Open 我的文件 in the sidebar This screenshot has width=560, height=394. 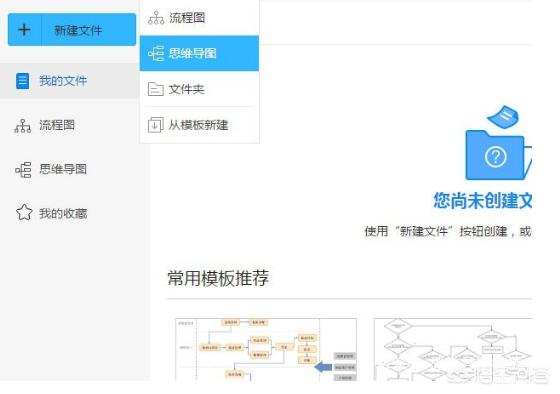70,81
